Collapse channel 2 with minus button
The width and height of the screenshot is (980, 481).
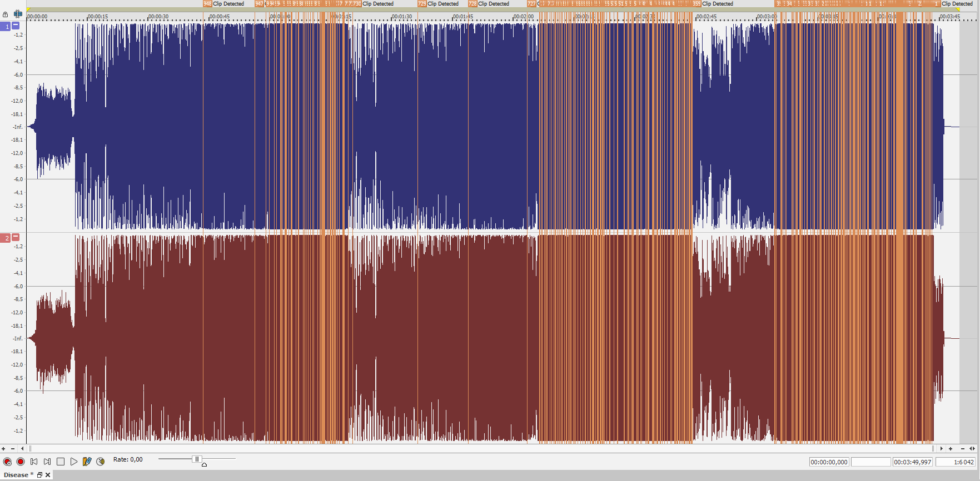[x=16, y=237]
